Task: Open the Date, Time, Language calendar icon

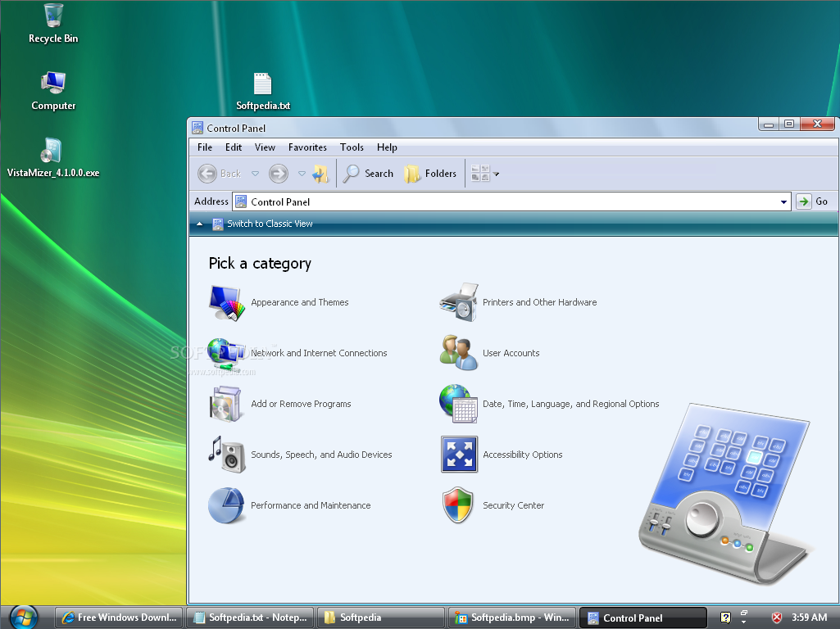Action: click(x=459, y=404)
